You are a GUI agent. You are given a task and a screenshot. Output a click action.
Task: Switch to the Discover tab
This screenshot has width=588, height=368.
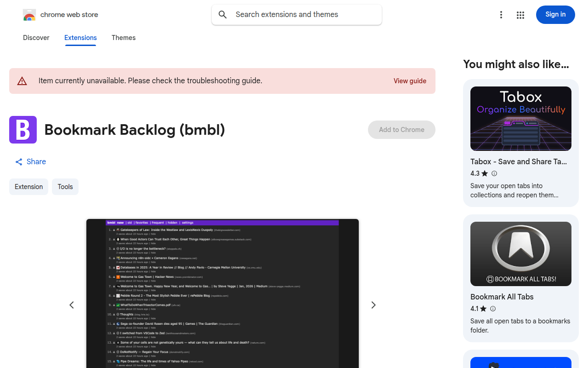click(x=36, y=38)
